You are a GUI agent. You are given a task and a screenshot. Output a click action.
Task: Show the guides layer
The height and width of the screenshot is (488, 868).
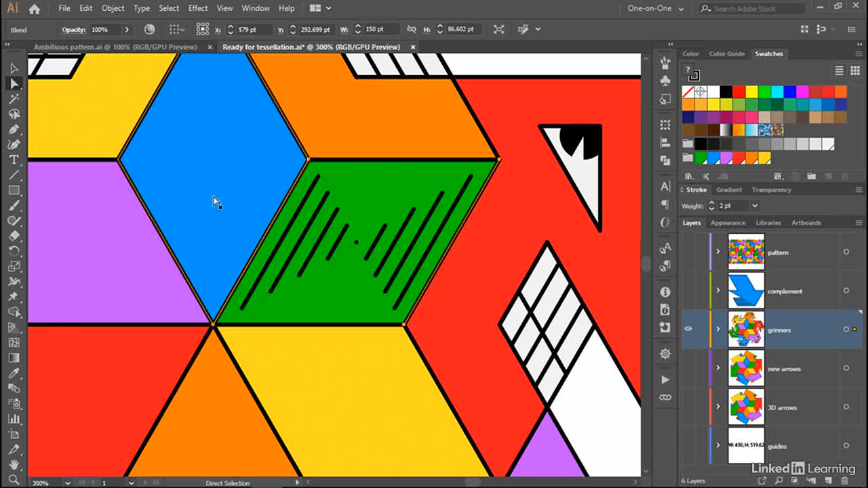tap(688, 445)
